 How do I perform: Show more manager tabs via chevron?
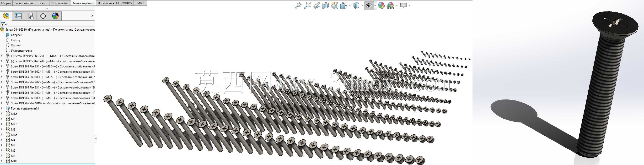coord(92,16)
